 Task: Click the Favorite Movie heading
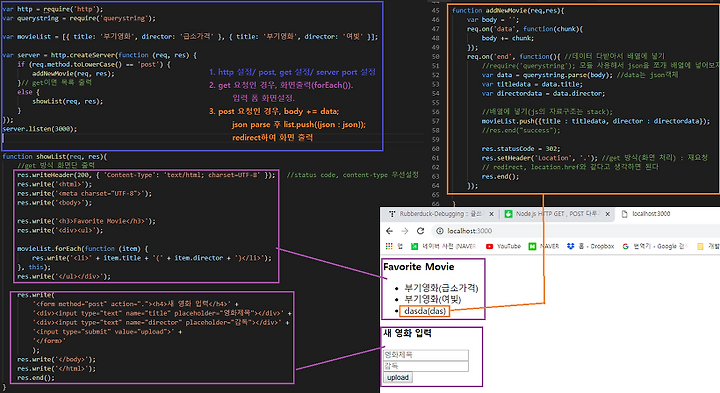(418, 267)
